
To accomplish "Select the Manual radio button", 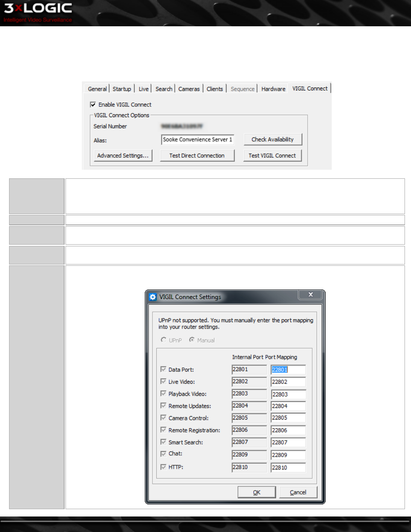I will pyautogui.click(x=192, y=340).
